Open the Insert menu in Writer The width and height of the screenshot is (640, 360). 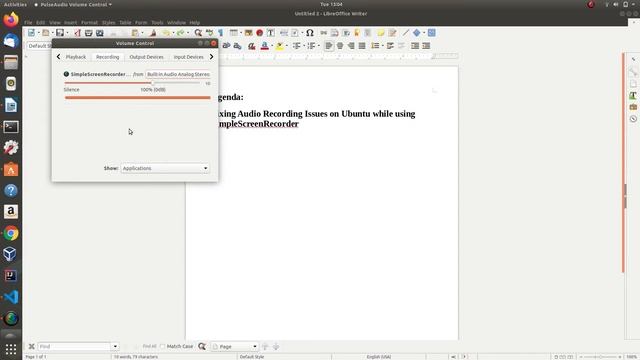(x=70, y=22)
